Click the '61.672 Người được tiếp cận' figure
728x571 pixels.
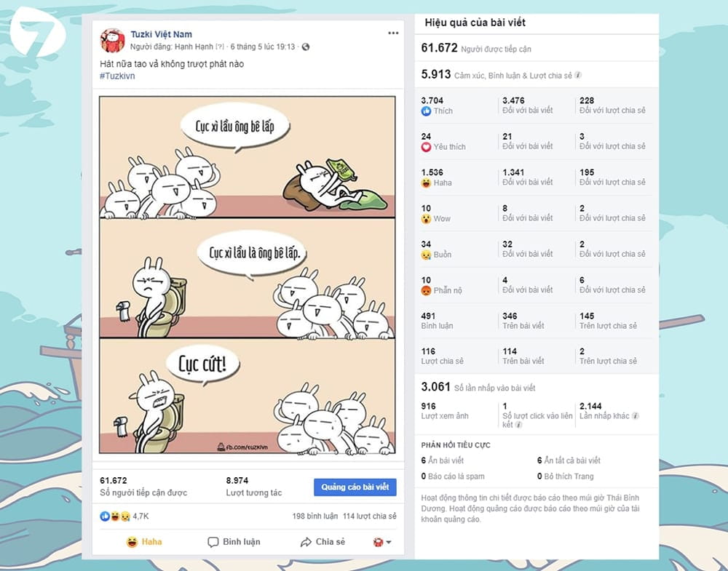coord(476,48)
